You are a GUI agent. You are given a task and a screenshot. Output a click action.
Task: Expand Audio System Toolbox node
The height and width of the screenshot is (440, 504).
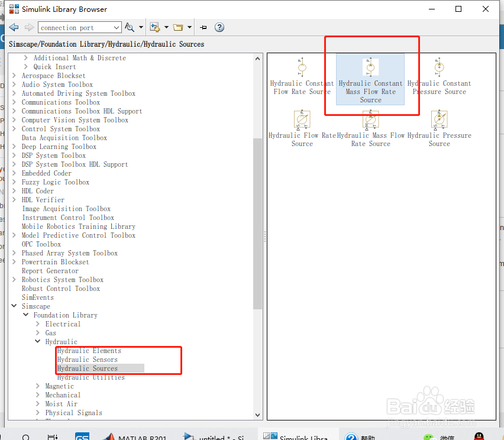[x=14, y=84]
